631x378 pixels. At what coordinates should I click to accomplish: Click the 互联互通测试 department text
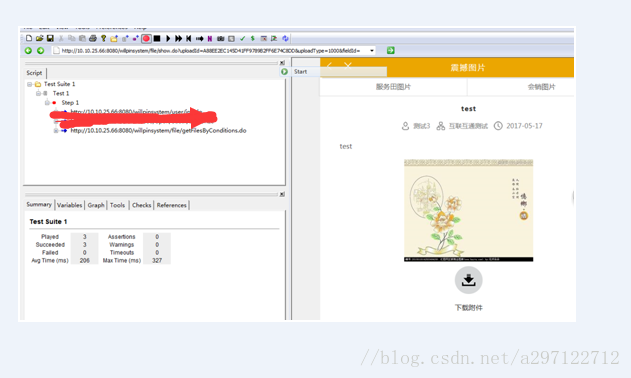point(468,126)
